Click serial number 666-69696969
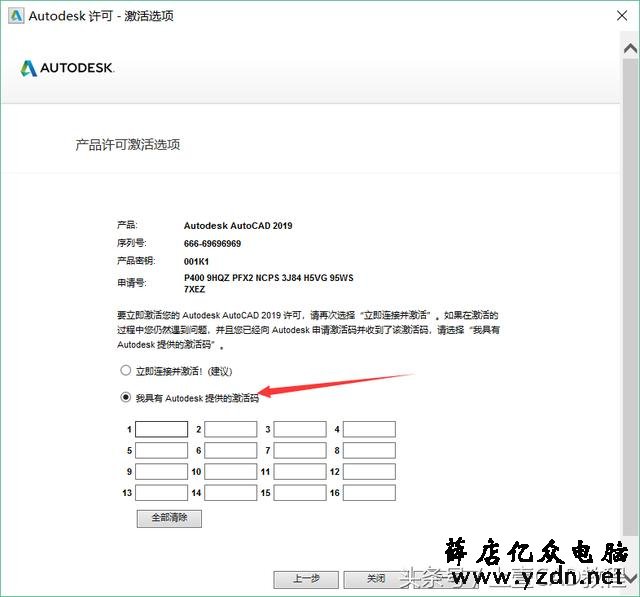The image size is (640, 597). (x=212, y=244)
